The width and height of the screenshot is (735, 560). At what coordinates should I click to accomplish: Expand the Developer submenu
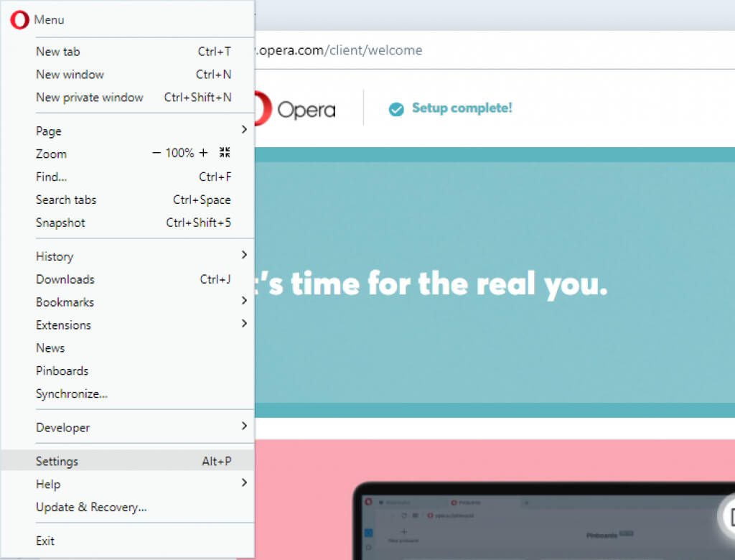click(x=128, y=427)
